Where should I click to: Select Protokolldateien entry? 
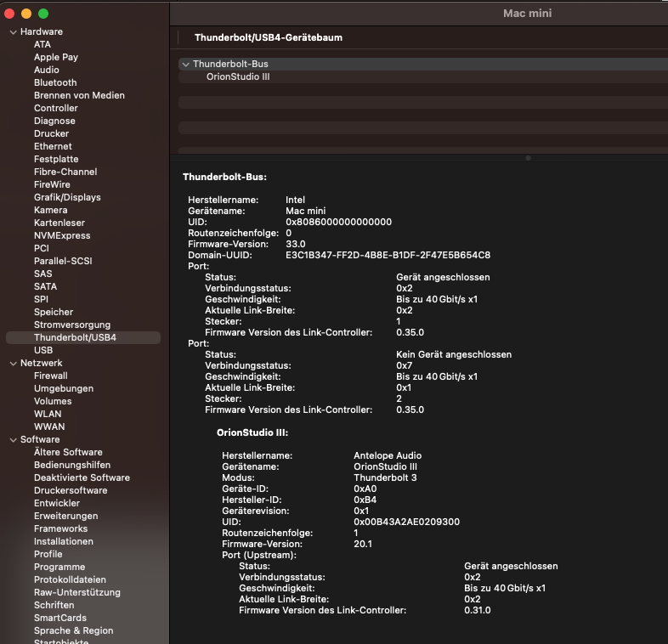click(x=70, y=579)
